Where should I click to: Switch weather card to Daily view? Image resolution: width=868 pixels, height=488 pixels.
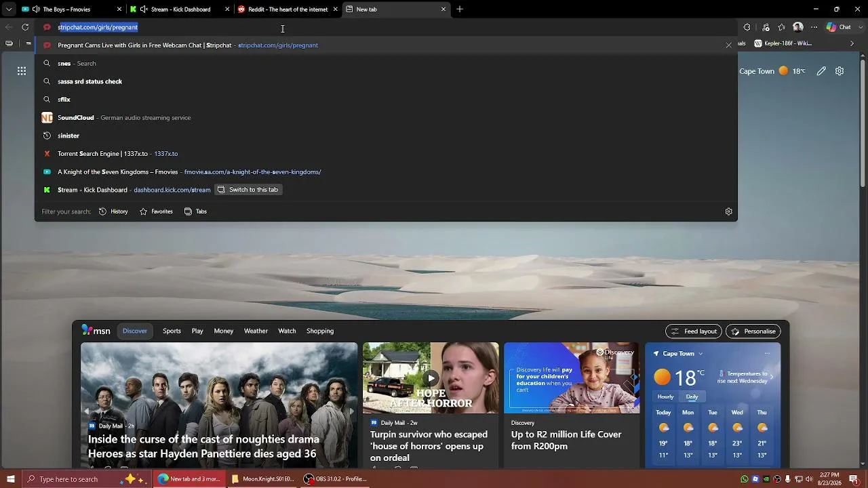[692, 396]
